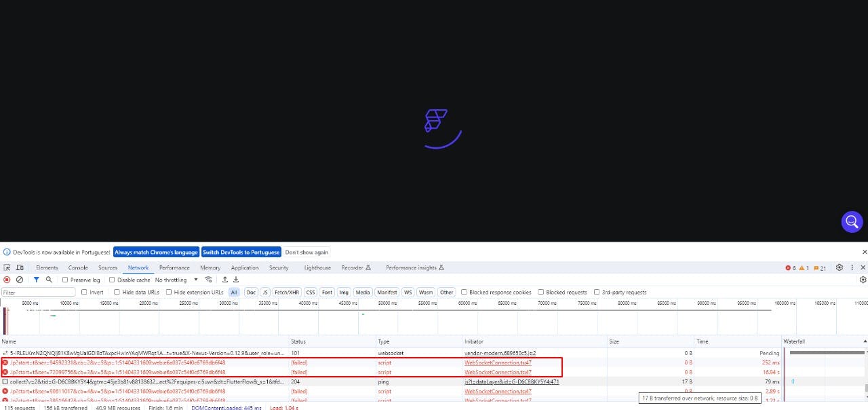The height and width of the screenshot is (410, 868).
Task: Switch to the Elements tab
Action: pos(47,267)
